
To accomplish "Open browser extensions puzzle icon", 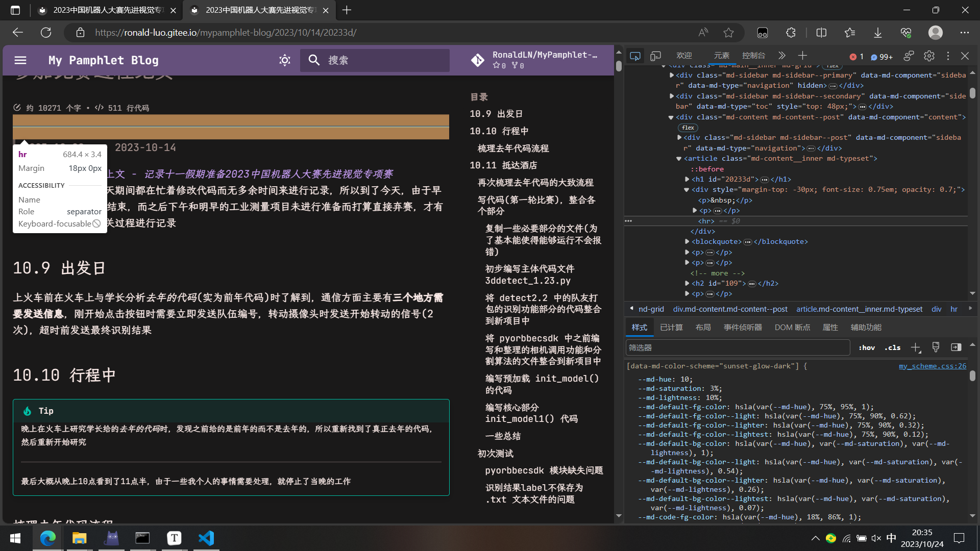I will (x=791, y=33).
